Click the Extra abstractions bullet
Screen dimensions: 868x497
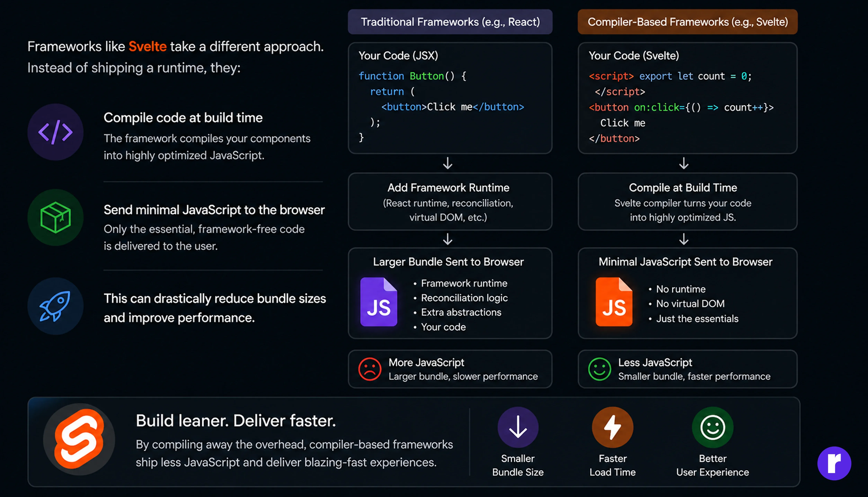[457, 312]
